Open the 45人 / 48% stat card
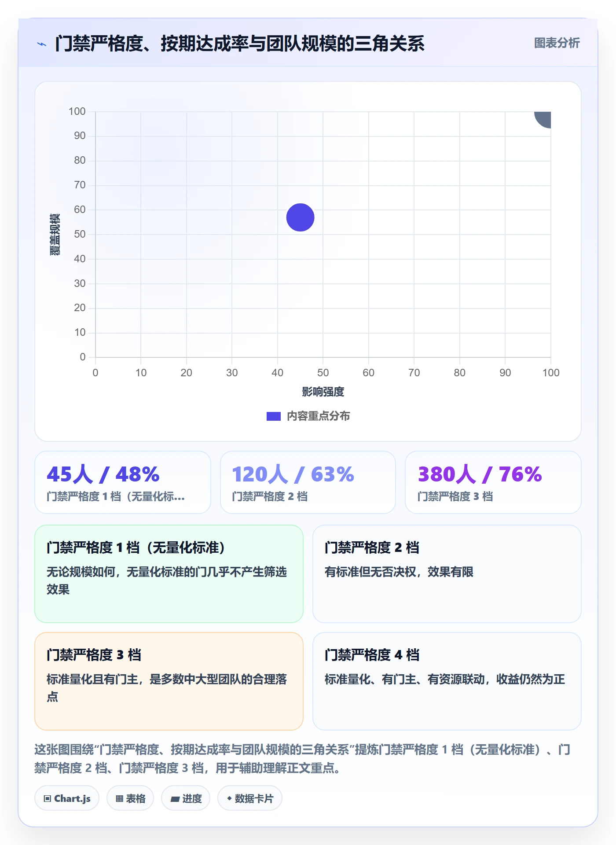This screenshot has height=845, width=616. (x=123, y=482)
